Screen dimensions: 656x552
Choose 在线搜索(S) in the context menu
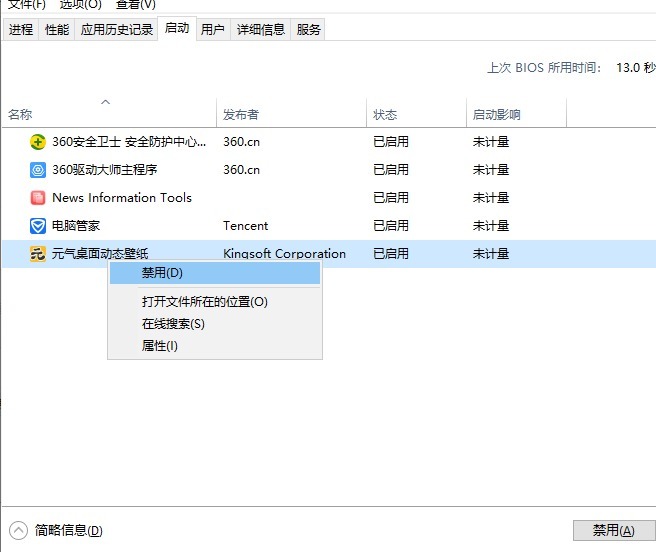(215, 324)
